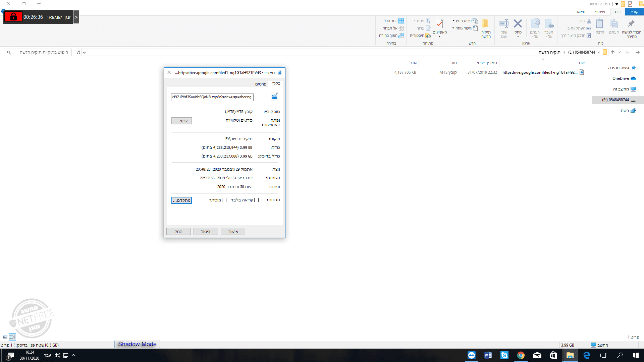Click the Advanced button in properties

click(x=181, y=200)
